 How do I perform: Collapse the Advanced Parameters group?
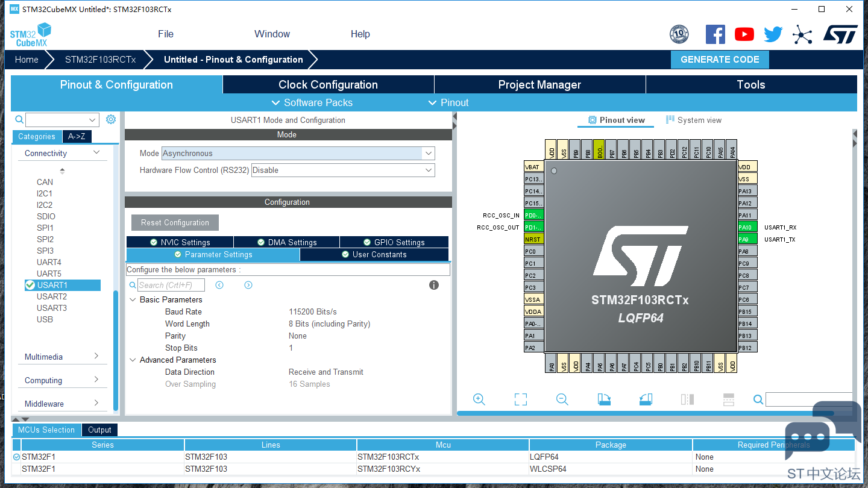coord(133,360)
